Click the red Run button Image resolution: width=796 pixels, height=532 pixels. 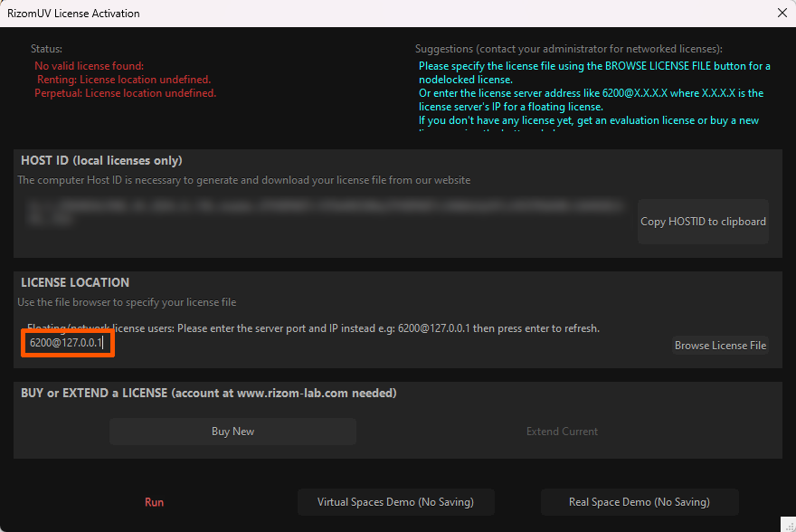coord(155,502)
